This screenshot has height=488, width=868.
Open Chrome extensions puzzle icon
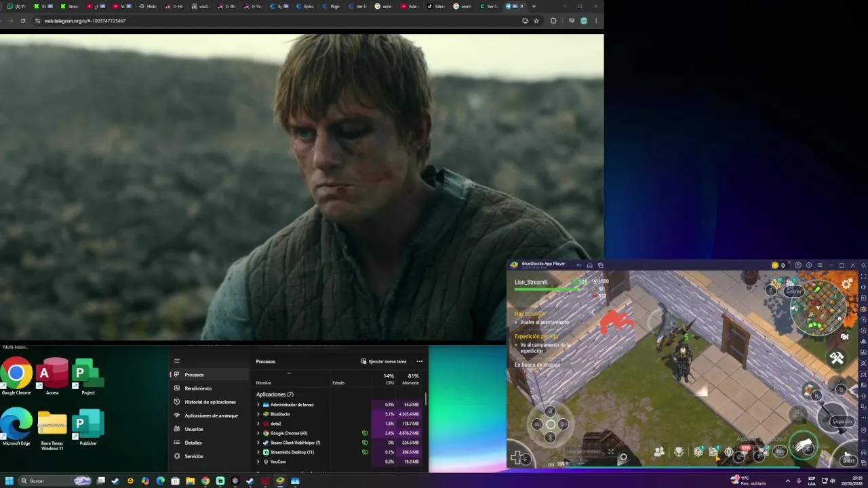tap(553, 21)
